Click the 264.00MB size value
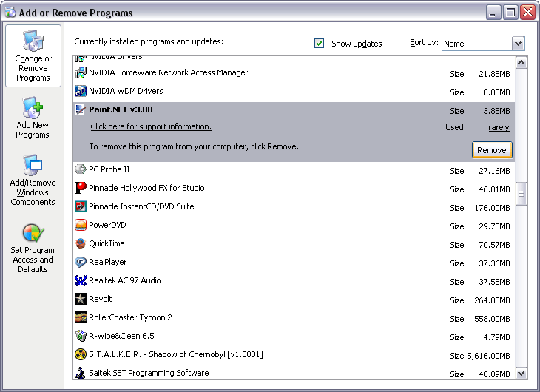Image resolution: width=540 pixels, height=392 pixels. click(x=492, y=300)
